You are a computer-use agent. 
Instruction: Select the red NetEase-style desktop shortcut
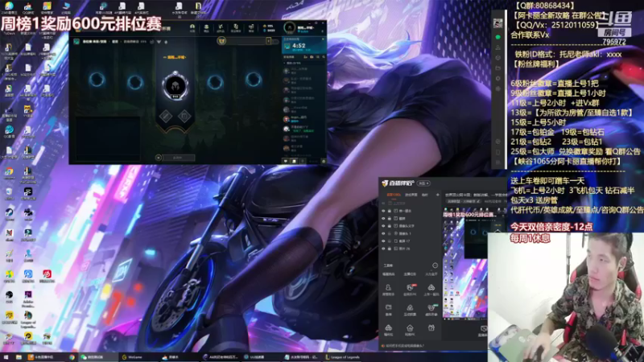(47, 275)
